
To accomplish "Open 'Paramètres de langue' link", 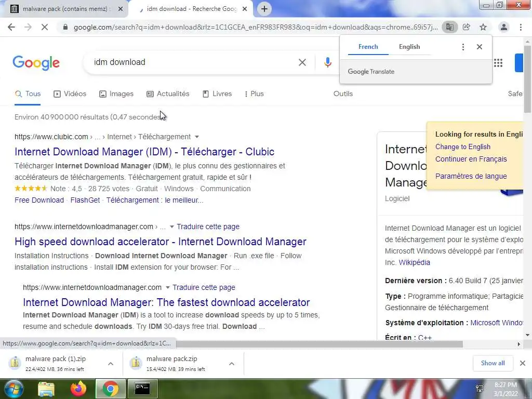I will [471, 177].
